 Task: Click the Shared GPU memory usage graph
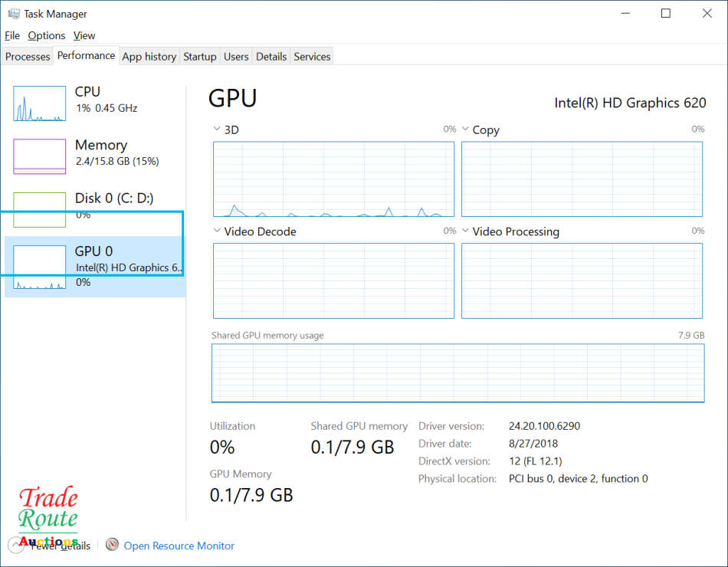[x=457, y=373]
